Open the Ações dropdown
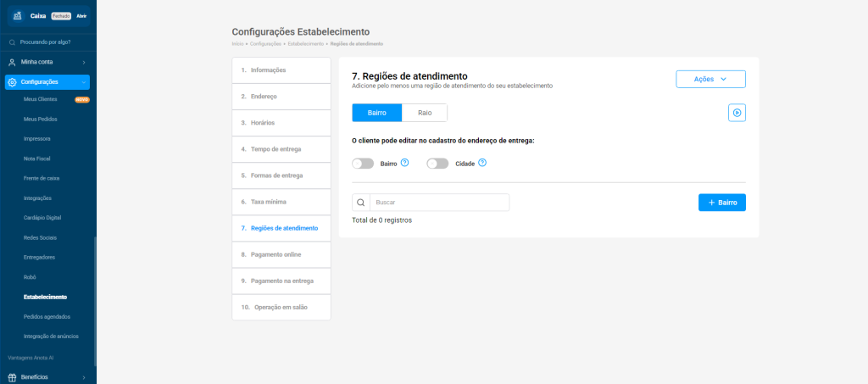Viewport: 868px width, 384px height. tap(710, 79)
